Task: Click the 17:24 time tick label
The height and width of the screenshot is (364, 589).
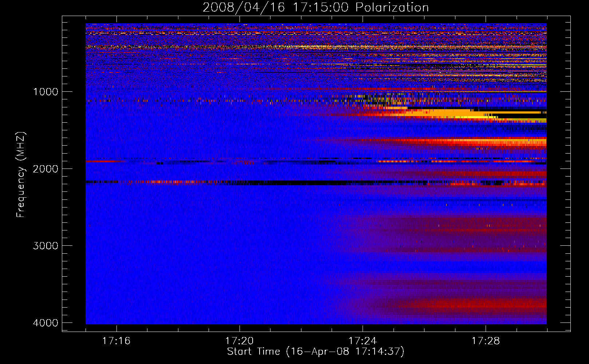Action: point(363,341)
